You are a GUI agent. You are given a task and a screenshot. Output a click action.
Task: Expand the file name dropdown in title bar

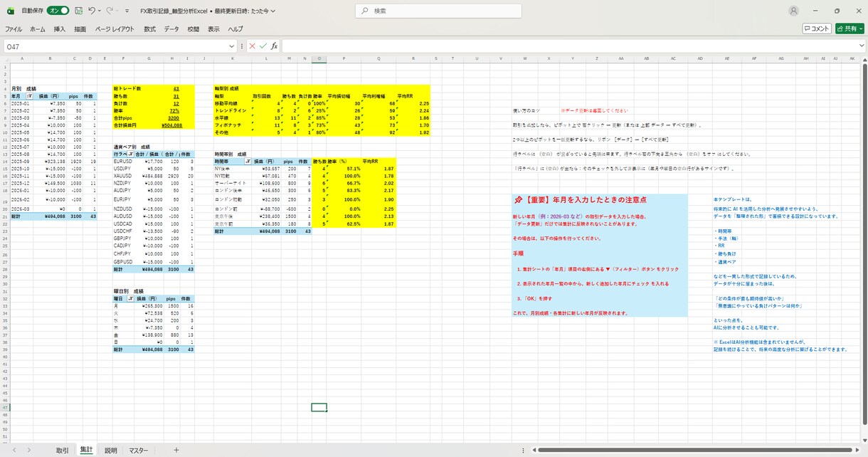(273, 11)
